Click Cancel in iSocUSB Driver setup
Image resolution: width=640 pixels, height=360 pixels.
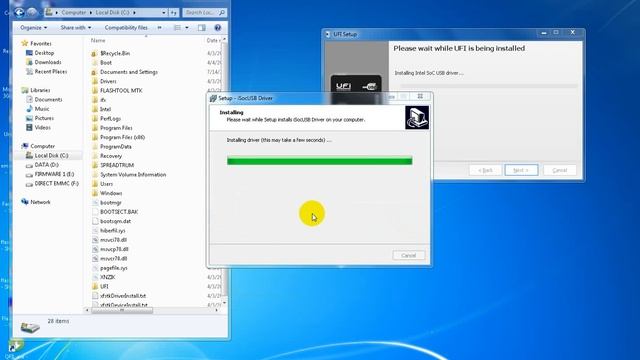pyautogui.click(x=409, y=255)
